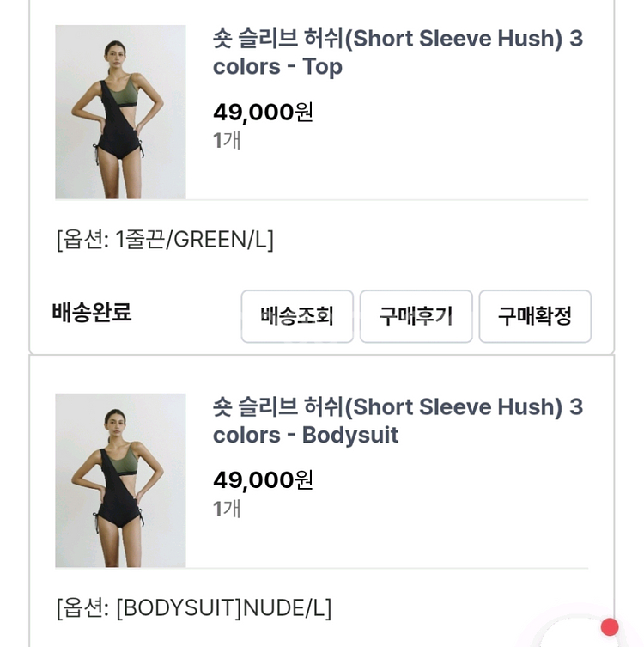Click the 옵션 label on the Top order
This screenshot has height=647, width=644.
coord(82,240)
